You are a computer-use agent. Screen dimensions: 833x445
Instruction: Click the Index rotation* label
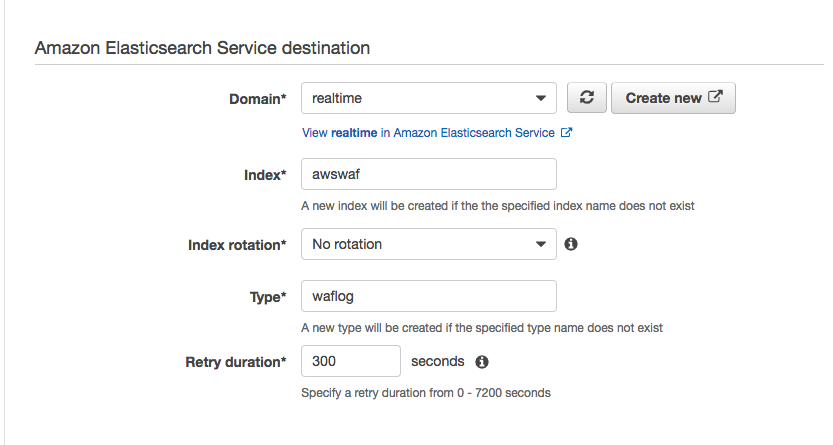pos(237,245)
